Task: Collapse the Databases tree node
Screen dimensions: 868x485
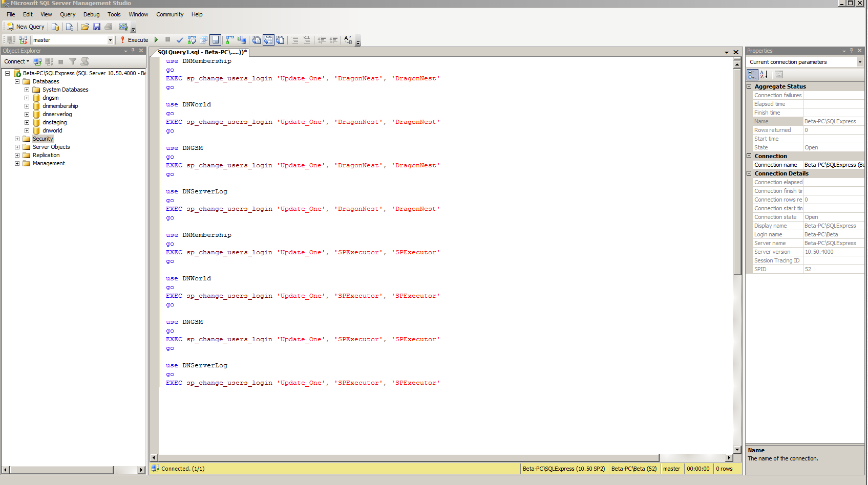Action: click(x=17, y=81)
